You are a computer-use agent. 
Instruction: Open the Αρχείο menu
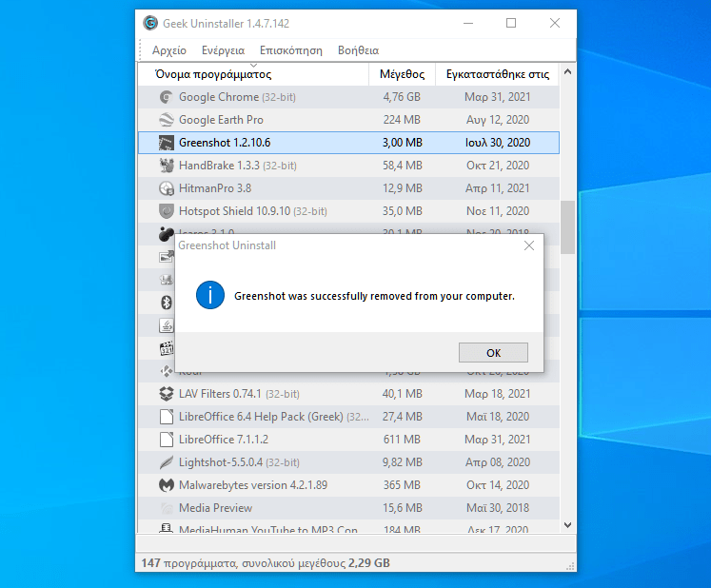(x=169, y=50)
